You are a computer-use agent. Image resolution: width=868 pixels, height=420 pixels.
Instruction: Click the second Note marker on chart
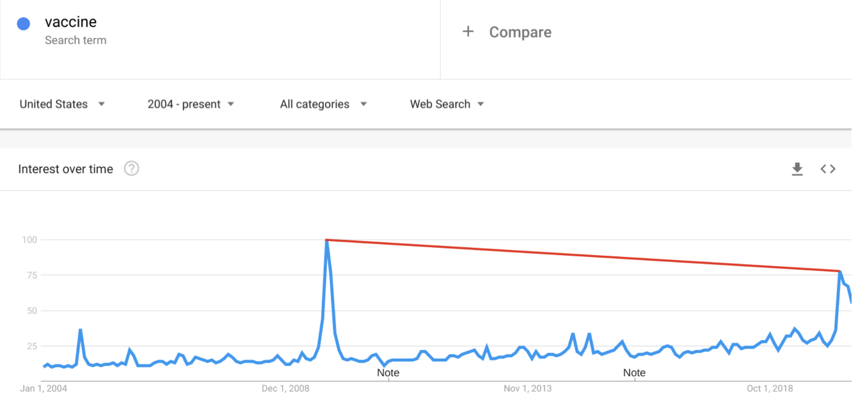pos(634,373)
